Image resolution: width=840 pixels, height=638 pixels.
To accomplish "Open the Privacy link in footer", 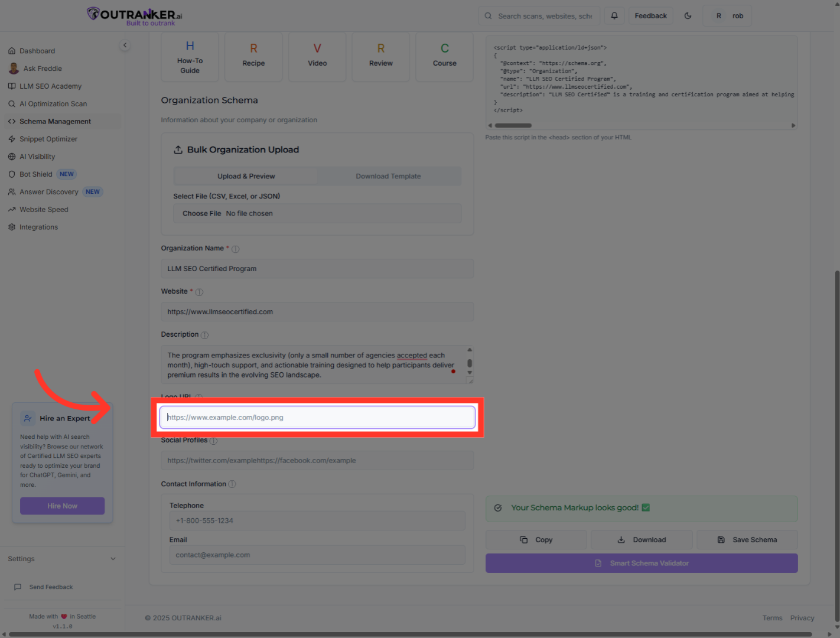I will click(x=802, y=618).
